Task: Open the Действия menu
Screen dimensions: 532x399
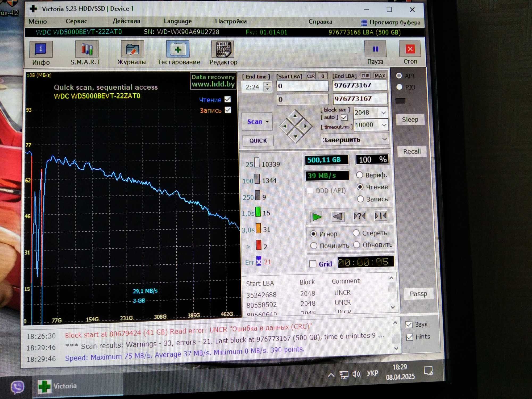Action: (x=126, y=21)
